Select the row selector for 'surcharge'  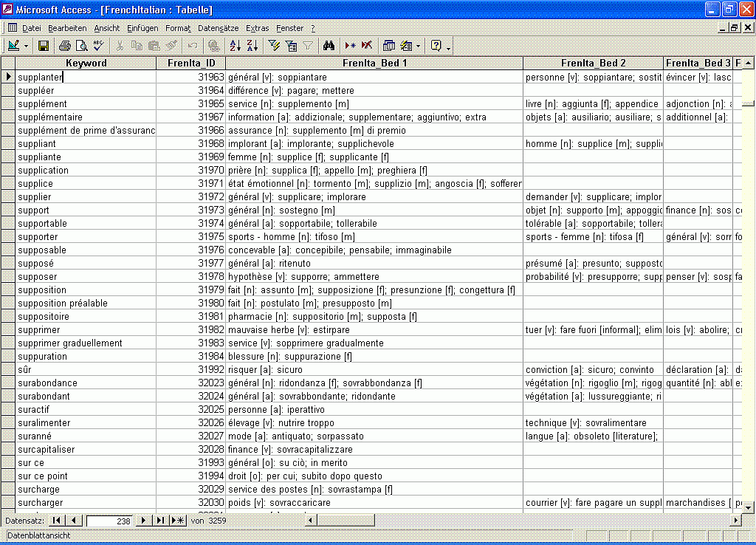[8, 490]
